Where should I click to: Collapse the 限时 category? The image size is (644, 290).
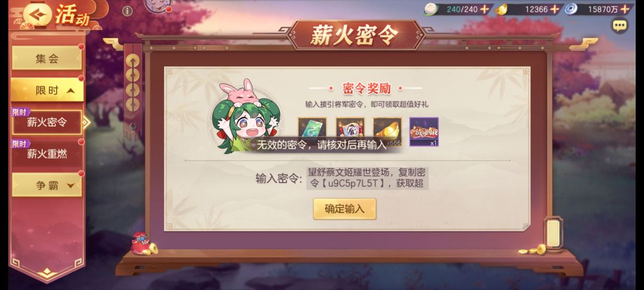pos(47,90)
